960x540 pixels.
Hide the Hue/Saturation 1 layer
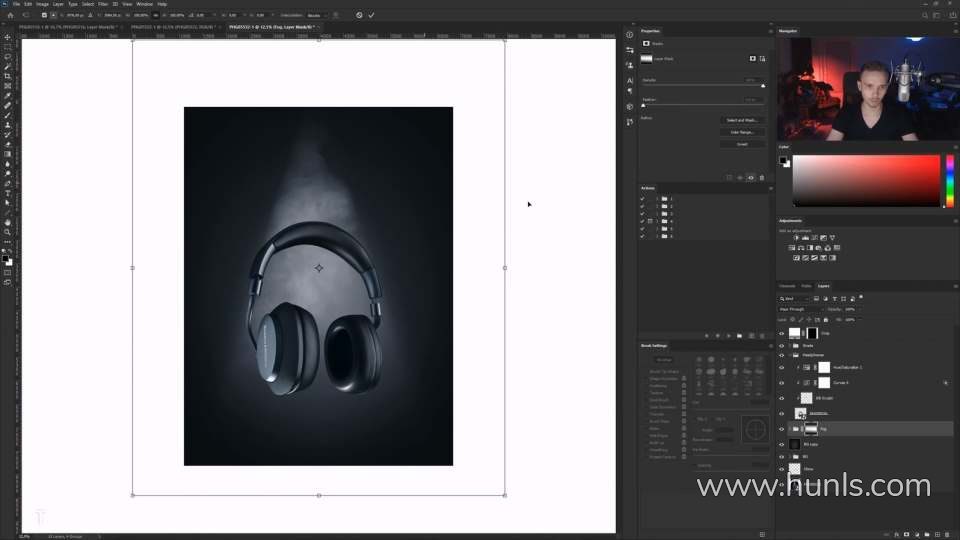782,367
